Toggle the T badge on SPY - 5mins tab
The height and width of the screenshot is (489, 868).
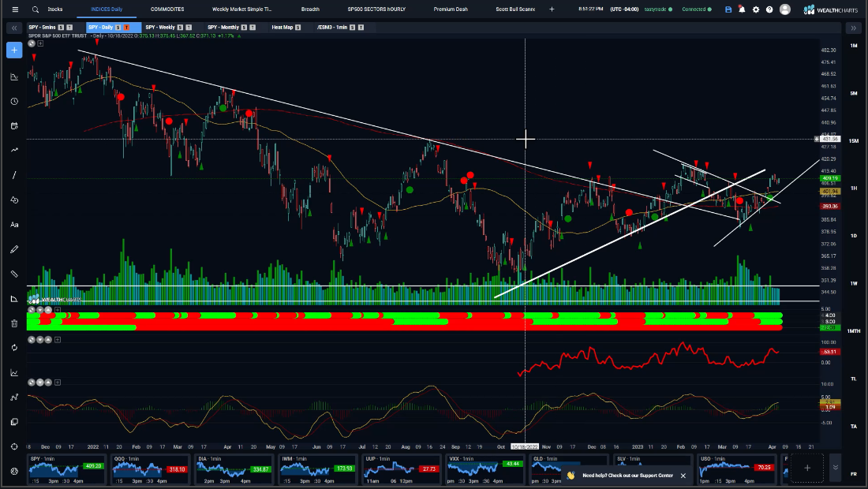coord(69,27)
